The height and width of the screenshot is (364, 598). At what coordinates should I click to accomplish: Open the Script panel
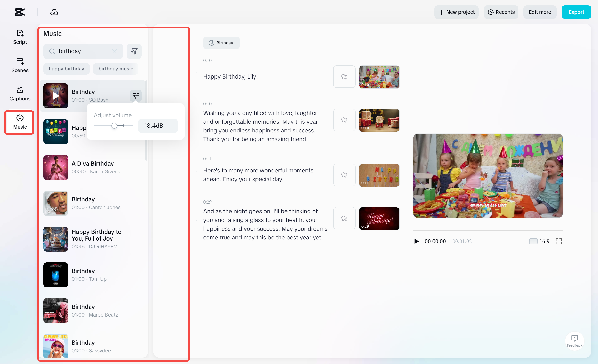(x=20, y=36)
